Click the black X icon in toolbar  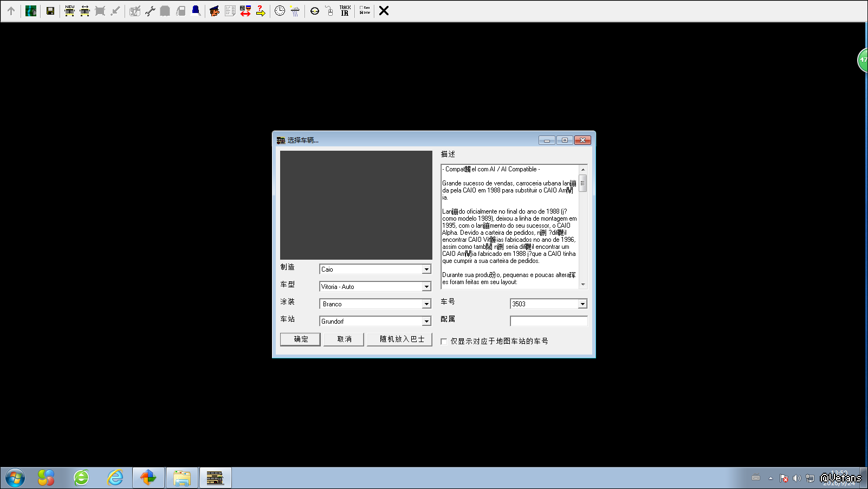pyautogui.click(x=384, y=11)
